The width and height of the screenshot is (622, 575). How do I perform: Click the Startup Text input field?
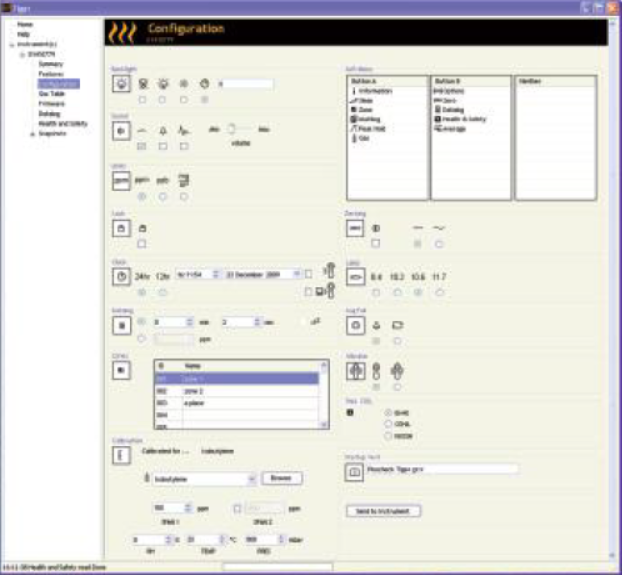(x=442, y=470)
